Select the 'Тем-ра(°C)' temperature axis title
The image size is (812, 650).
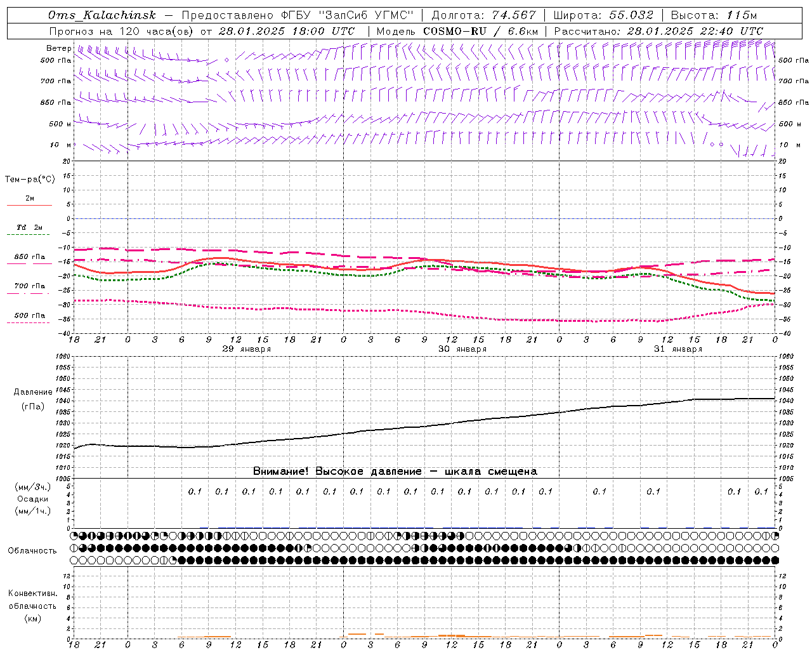click(30, 180)
